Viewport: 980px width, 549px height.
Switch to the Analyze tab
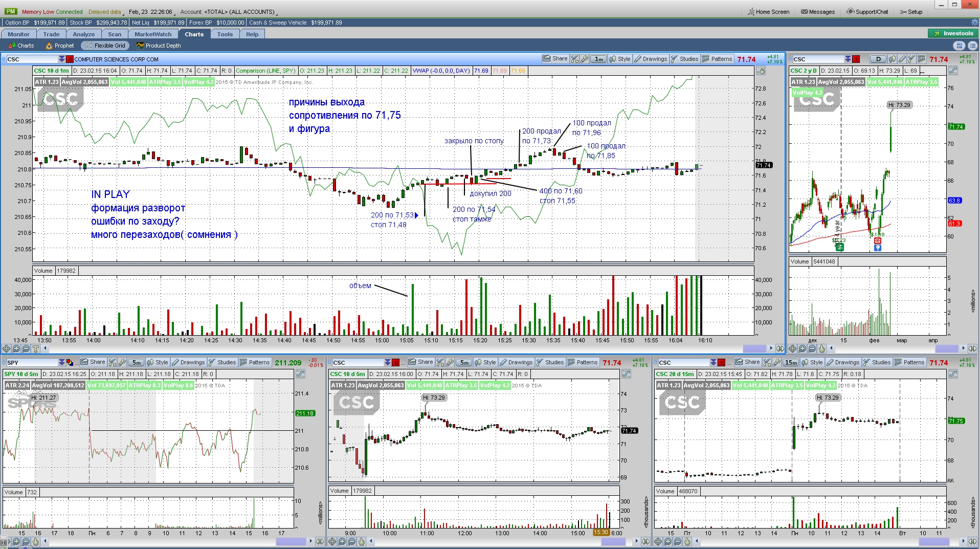click(84, 34)
